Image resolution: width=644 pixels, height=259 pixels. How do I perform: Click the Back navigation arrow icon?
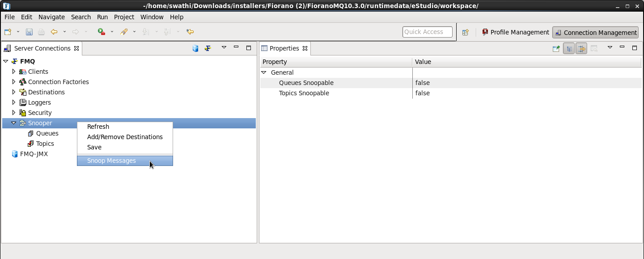point(54,32)
